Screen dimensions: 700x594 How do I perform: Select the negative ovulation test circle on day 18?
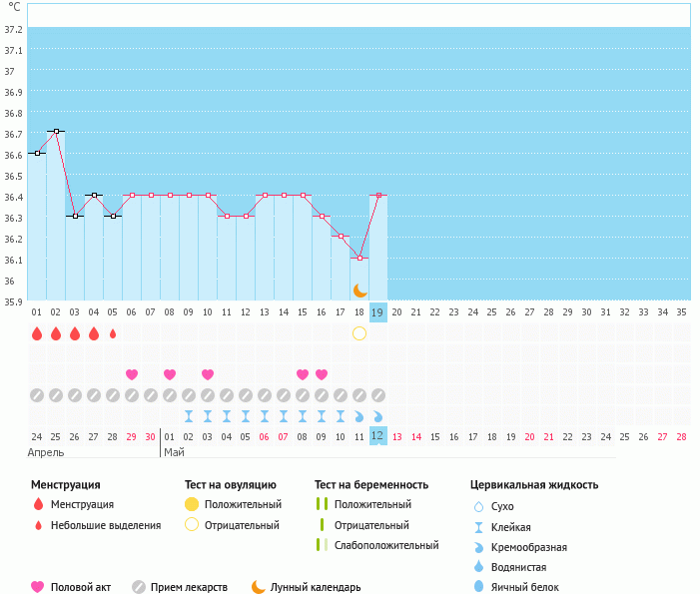pyautogui.click(x=359, y=332)
